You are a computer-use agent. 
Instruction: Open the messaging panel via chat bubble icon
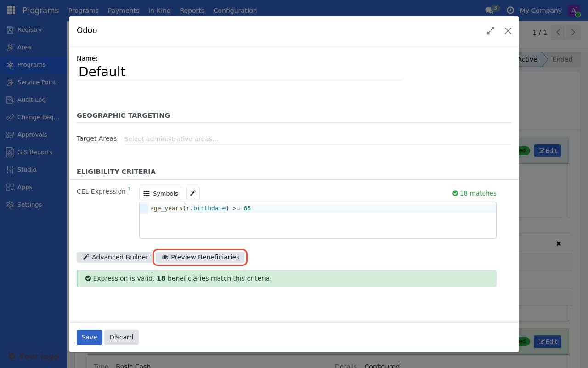pyautogui.click(x=489, y=10)
